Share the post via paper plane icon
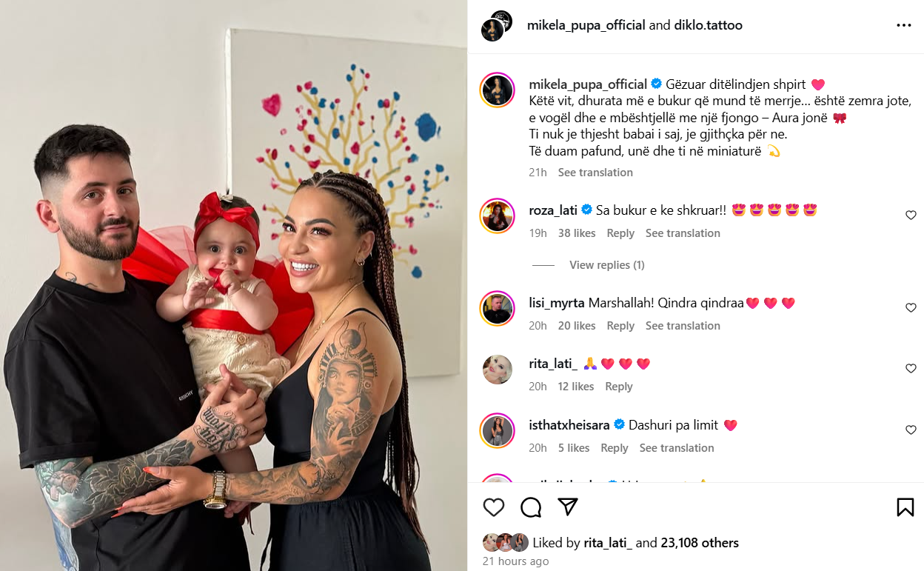This screenshot has width=924, height=571. tap(568, 507)
